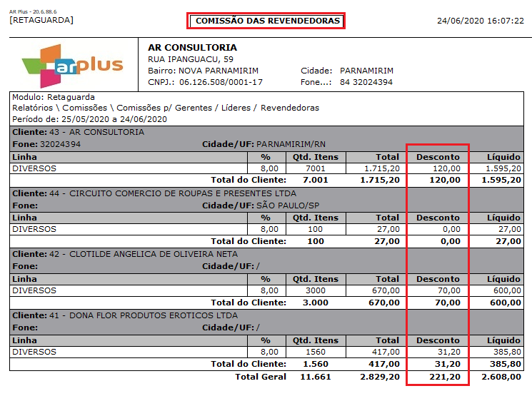532x396 pixels.
Task: Click Modulo: Retaguarda line
Action: 54,97
